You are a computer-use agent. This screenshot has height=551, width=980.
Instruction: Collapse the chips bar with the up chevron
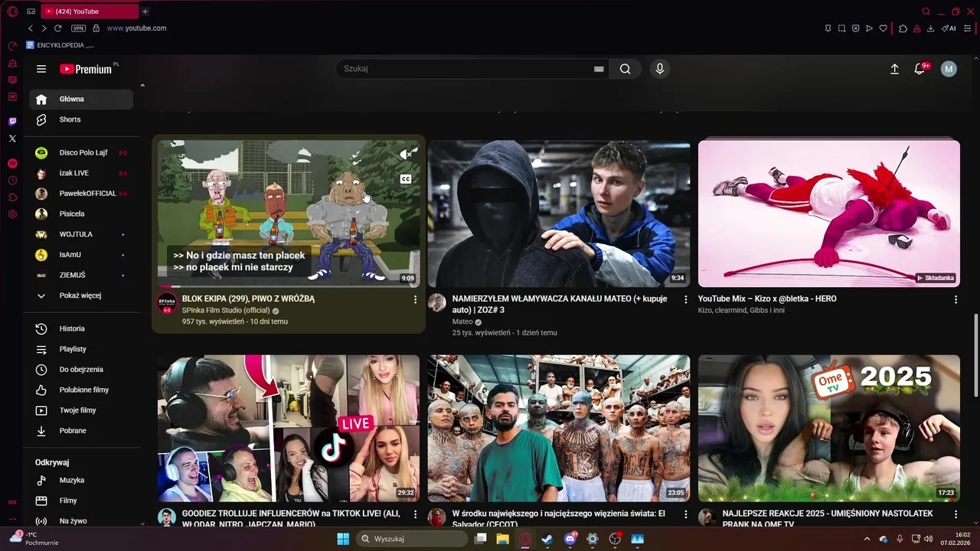pos(142,86)
